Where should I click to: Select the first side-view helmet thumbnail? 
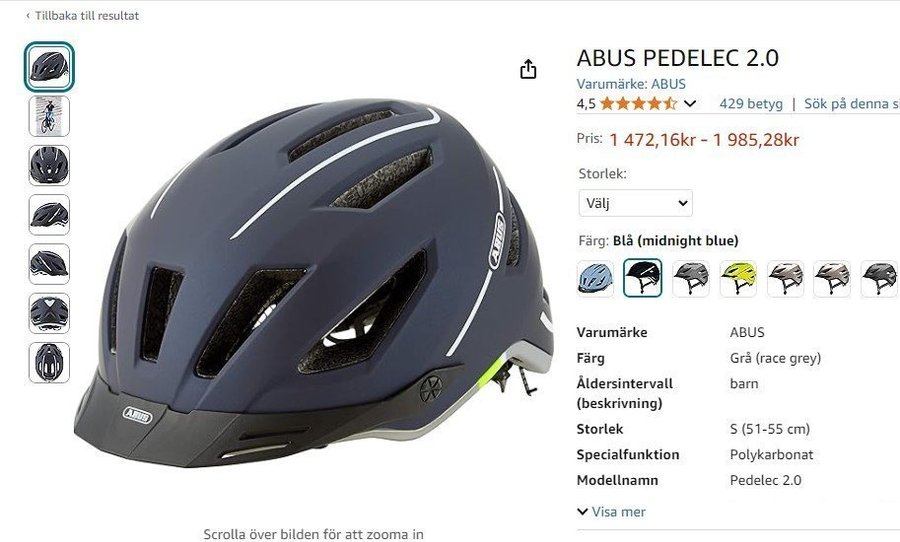[x=49, y=67]
